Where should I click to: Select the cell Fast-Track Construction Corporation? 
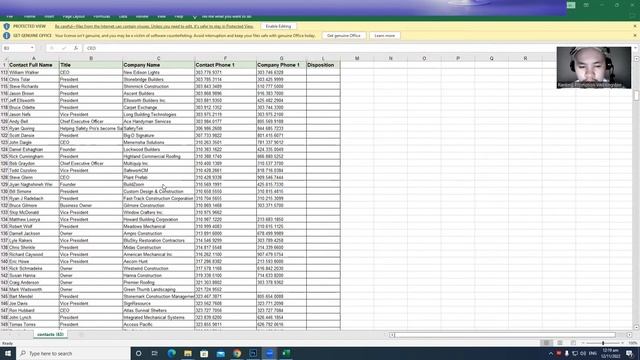pos(158,198)
